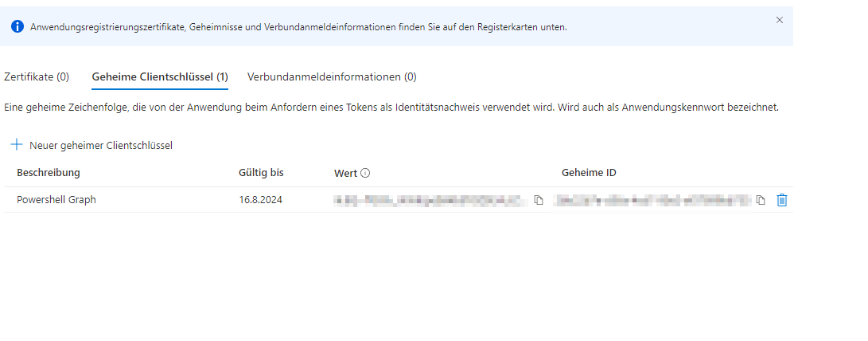The width and height of the screenshot is (868, 341).
Task: Copy the secret value to the clipboard
Action: tap(539, 200)
